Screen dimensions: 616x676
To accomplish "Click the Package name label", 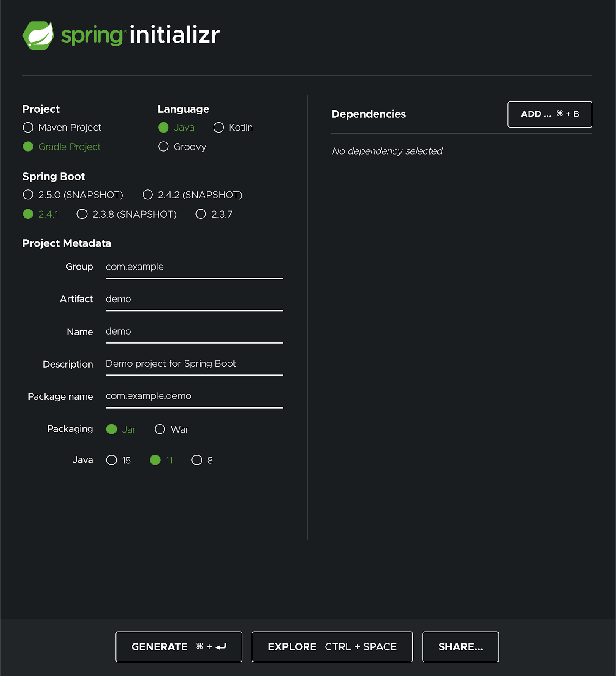I will (60, 396).
